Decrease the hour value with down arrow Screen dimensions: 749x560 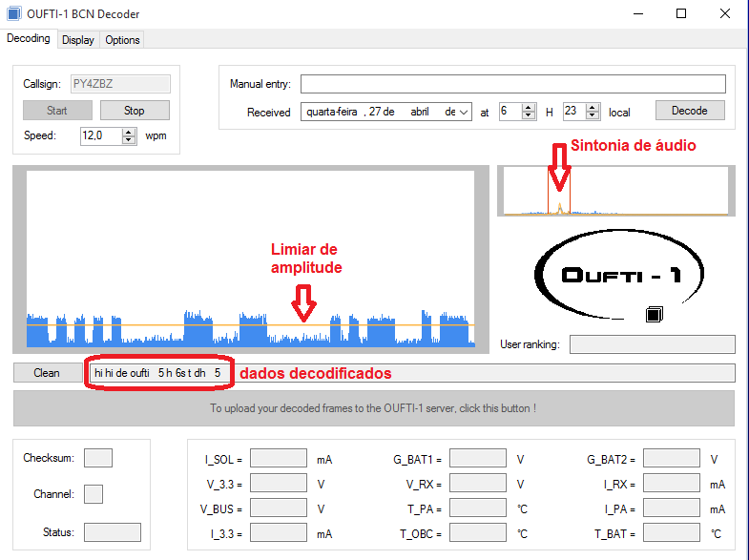[529, 115]
